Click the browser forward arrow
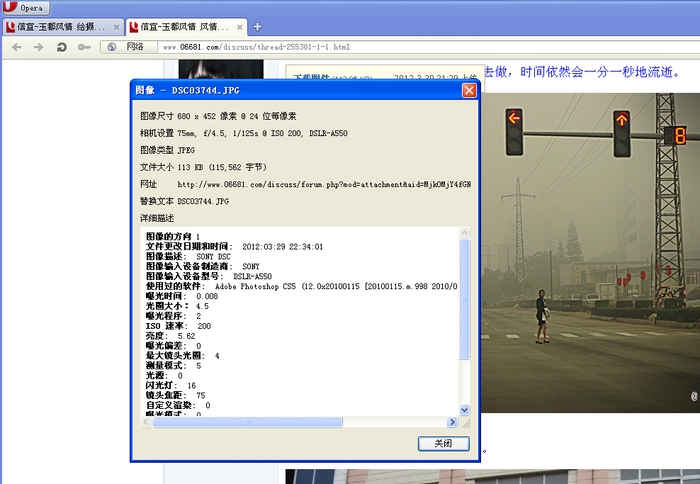700x484 pixels. pyautogui.click(x=39, y=47)
